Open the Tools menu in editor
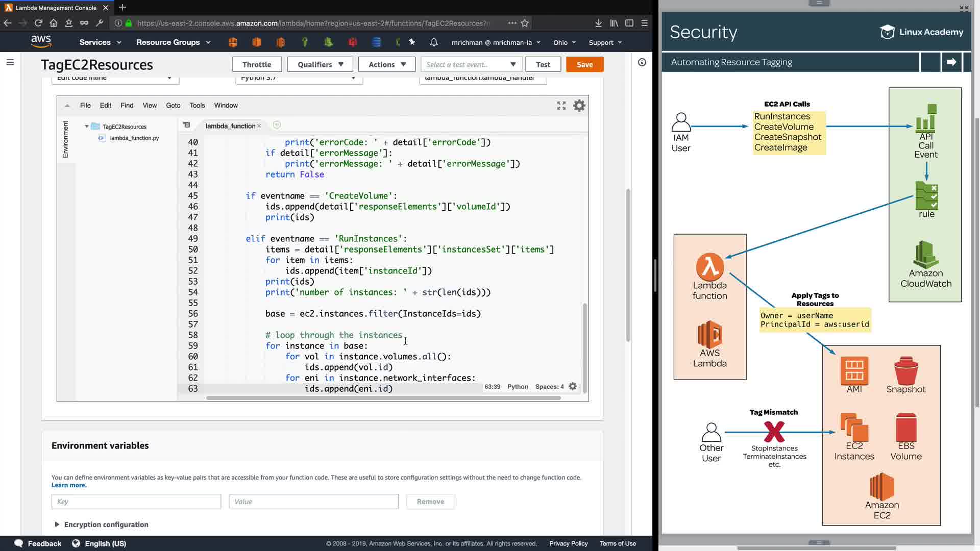Image resolution: width=980 pixels, height=551 pixels. pyautogui.click(x=197, y=106)
